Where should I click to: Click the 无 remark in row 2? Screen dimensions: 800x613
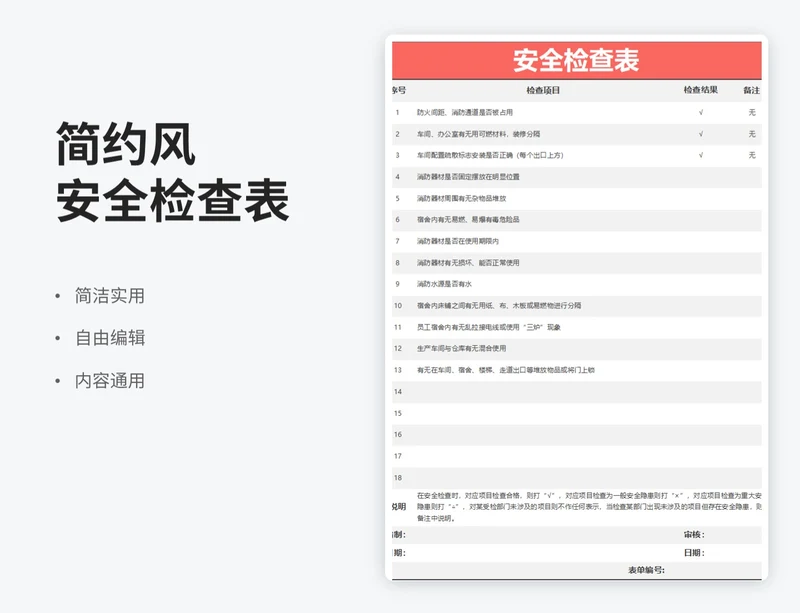click(x=752, y=134)
